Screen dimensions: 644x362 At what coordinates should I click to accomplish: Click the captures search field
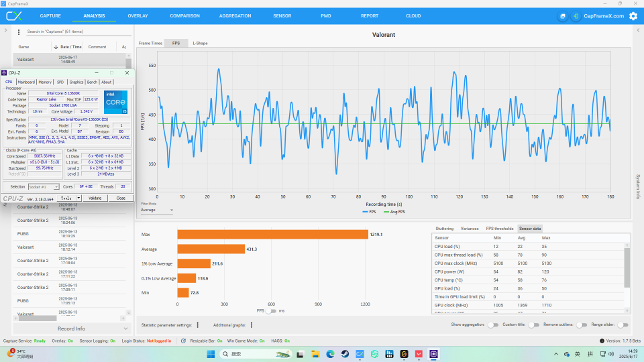(x=78, y=32)
